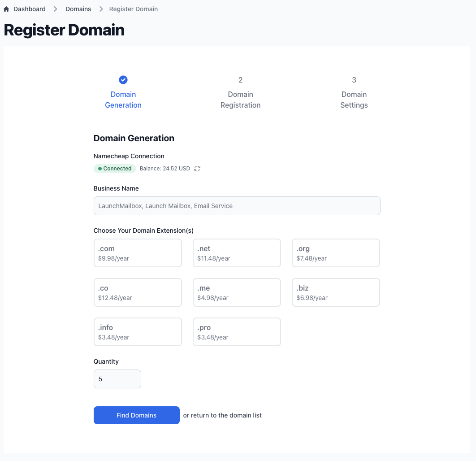Click the Find Domains button
Image resolution: width=476 pixels, height=461 pixels.
point(136,415)
